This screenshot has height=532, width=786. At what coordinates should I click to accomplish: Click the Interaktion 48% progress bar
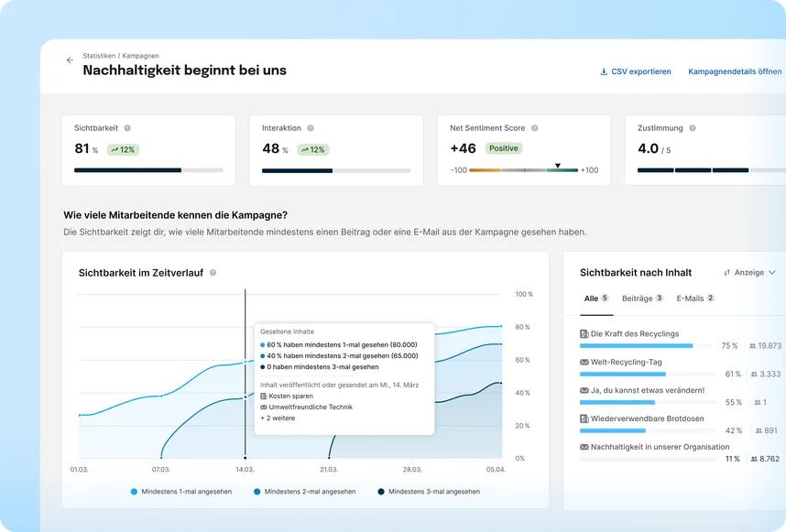pyautogui.click(x=336, y=171)
